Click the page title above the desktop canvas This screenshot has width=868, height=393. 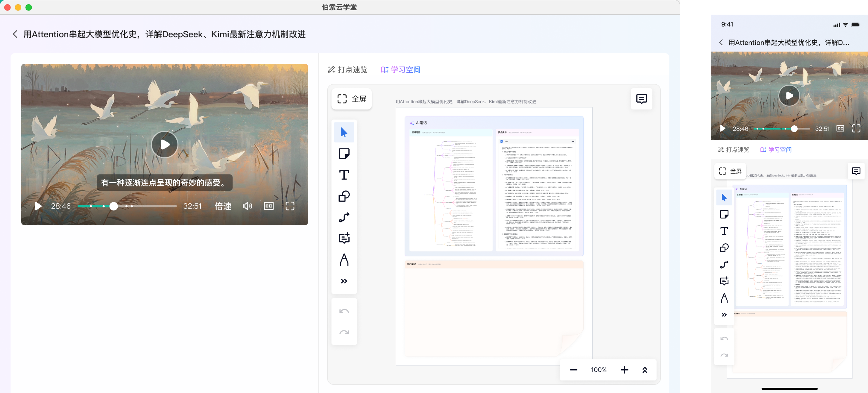466,101
